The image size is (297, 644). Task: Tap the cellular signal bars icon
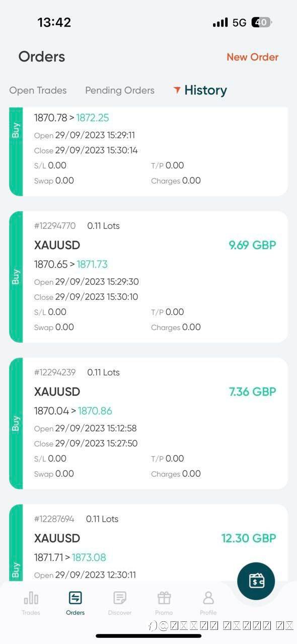click(x=220, y=23)
